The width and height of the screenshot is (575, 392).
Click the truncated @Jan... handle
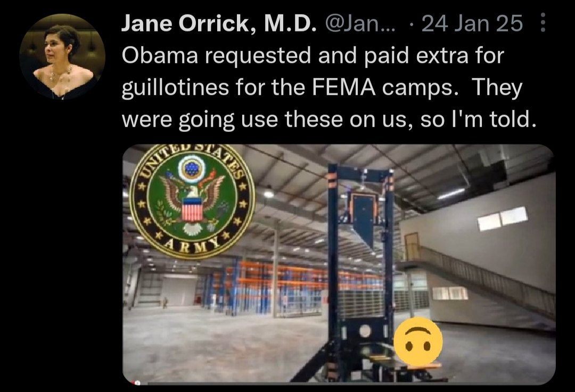click(x=360, y=23)
